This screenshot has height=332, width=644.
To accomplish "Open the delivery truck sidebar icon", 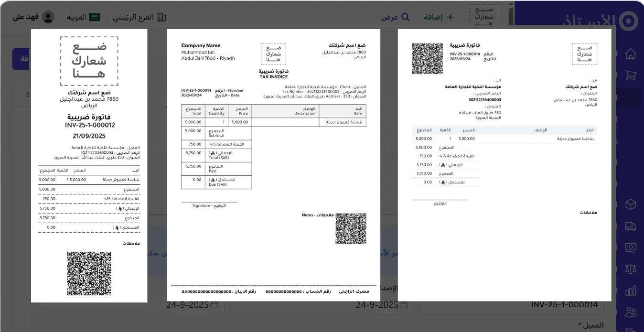I will click(x=631, y=226).
